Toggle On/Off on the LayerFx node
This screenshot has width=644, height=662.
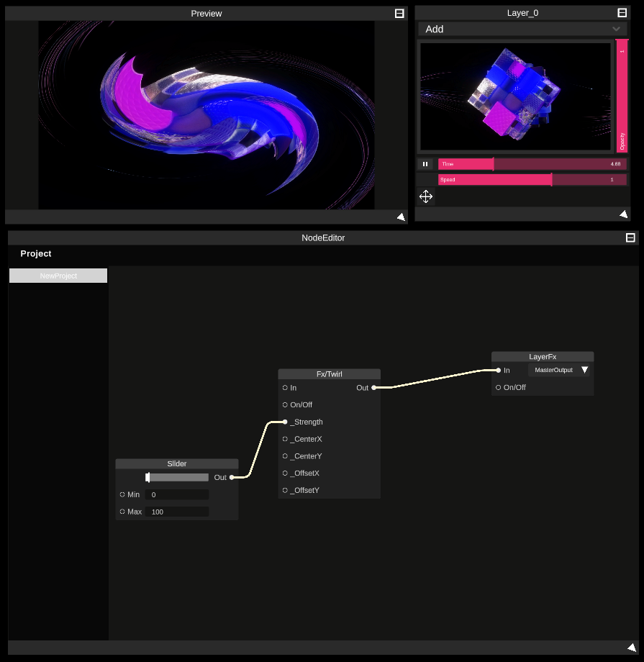tap(498, 387)
